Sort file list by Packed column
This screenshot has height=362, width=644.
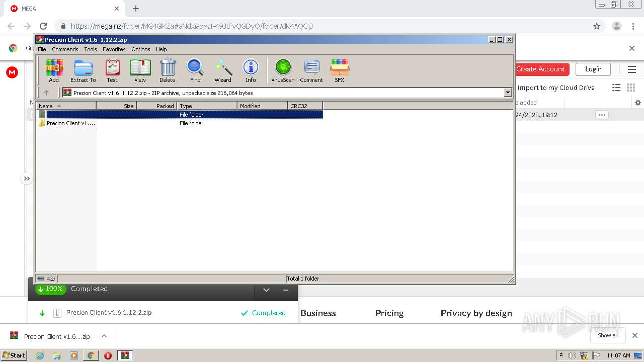coord(156,106)
